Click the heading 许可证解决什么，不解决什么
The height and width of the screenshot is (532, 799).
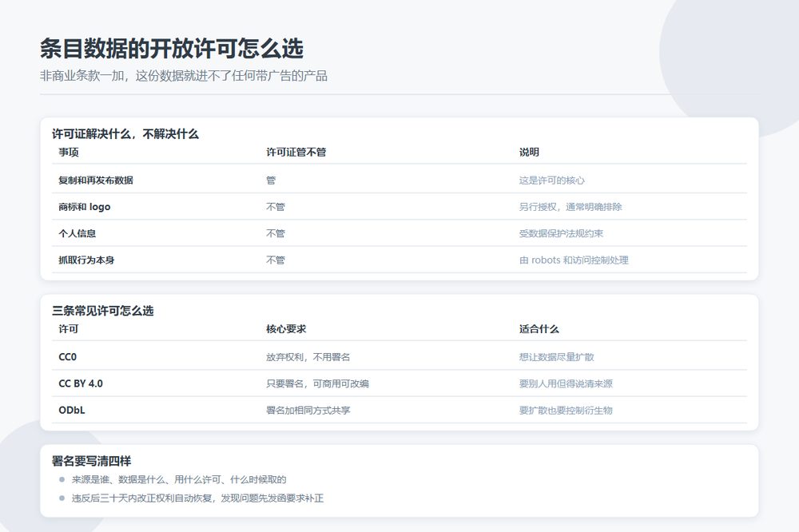125,134
